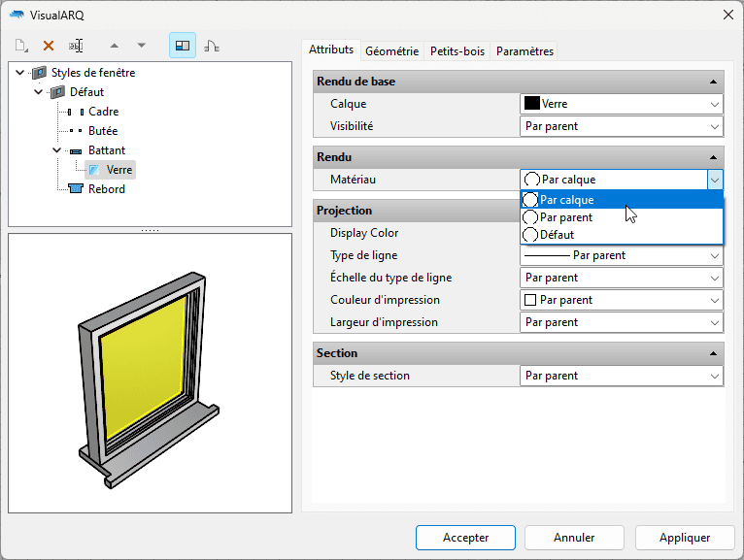Click the Display Color label

(364, 233)
